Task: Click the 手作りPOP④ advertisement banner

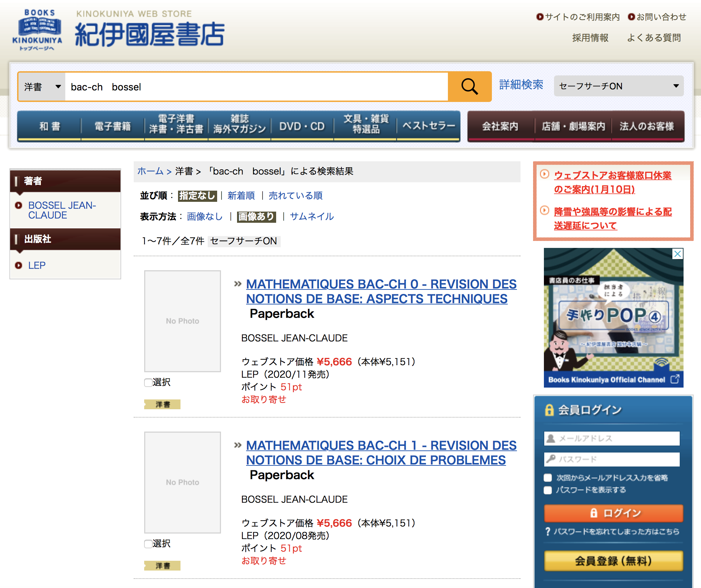Action: click(613, 318)
